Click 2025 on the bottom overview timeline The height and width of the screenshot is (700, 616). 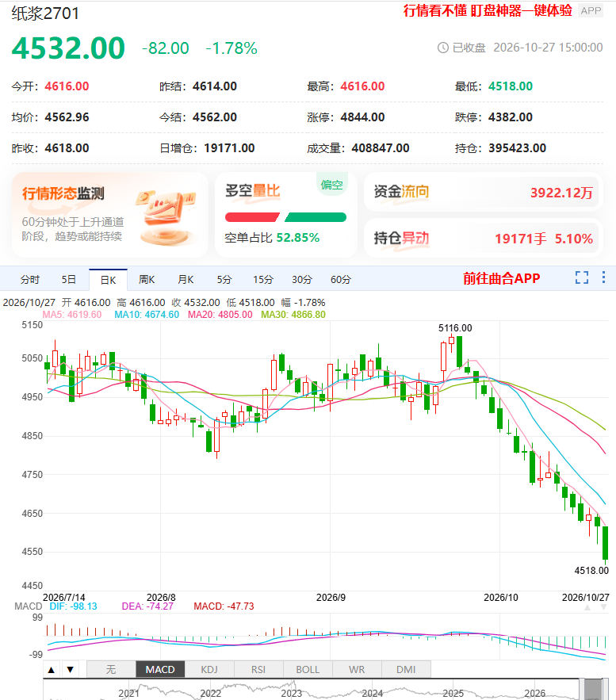point(453,694)
